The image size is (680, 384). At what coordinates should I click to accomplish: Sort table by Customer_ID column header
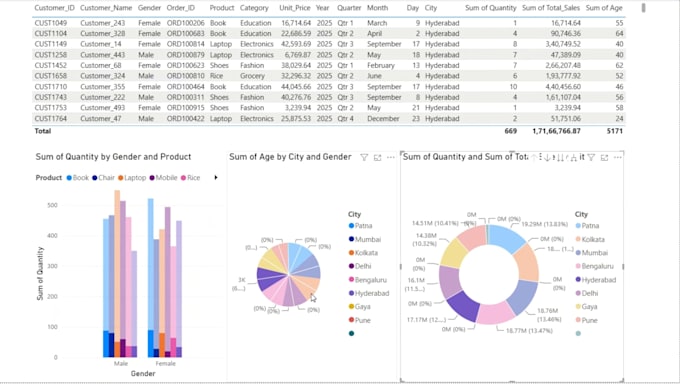point(54,8)
